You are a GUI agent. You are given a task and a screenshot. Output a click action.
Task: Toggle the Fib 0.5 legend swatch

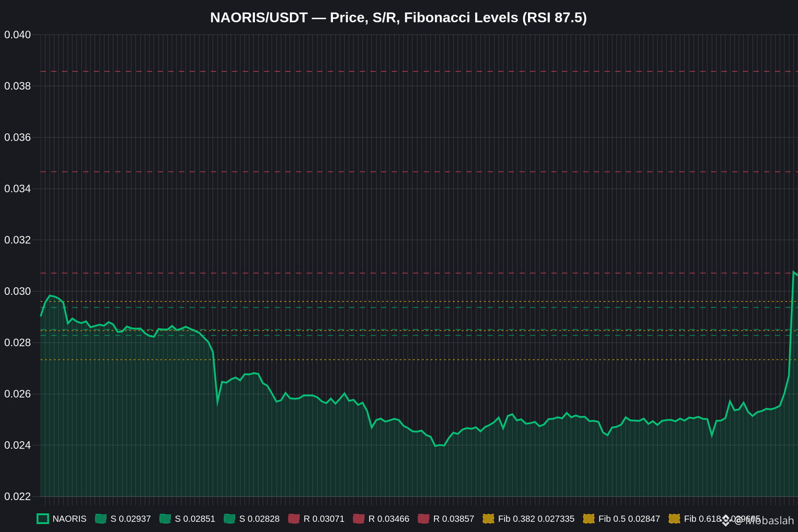(589, 519)
